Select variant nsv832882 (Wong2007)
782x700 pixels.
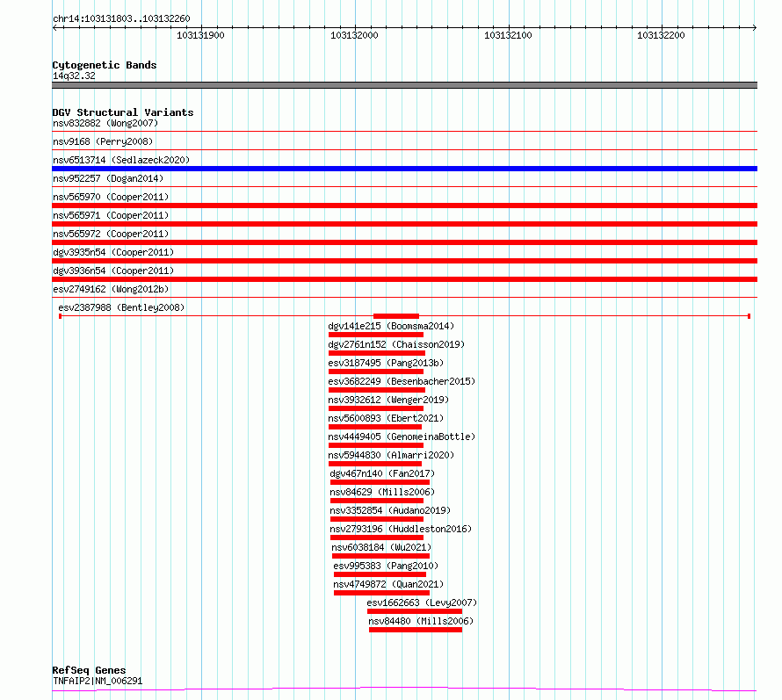click(105, 123)
